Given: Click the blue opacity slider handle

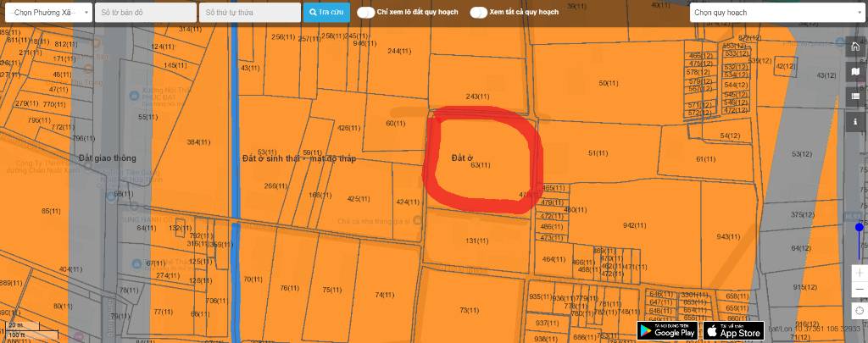Looking at the screenshot, I should (859, 227).
